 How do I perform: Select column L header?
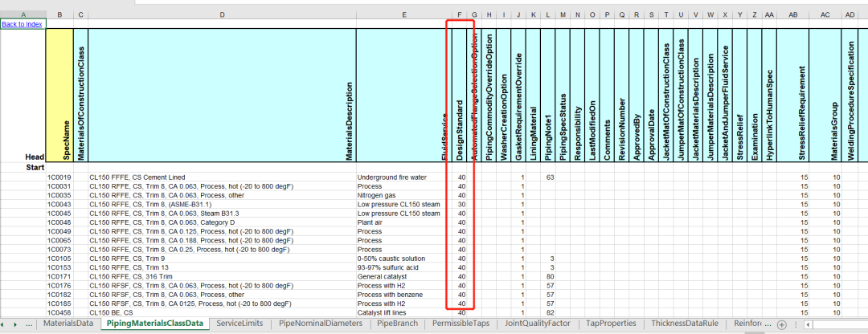547,14
